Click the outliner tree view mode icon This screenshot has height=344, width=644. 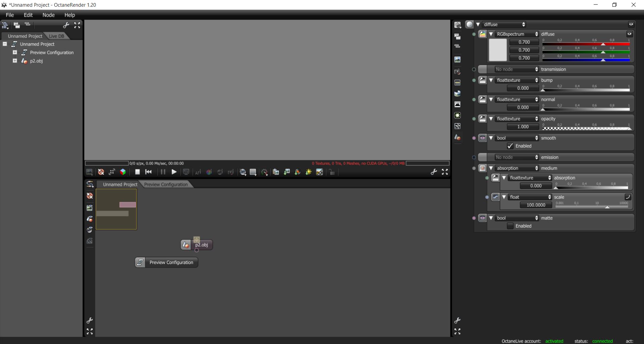pyautogui.click(x=5, y=25)
